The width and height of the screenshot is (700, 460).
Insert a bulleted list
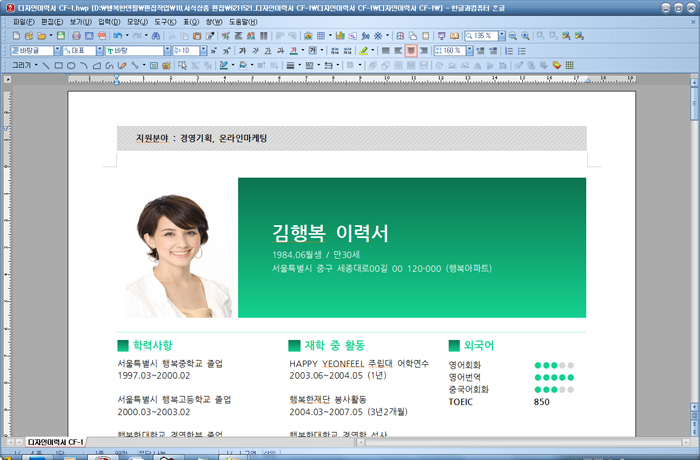521,51
